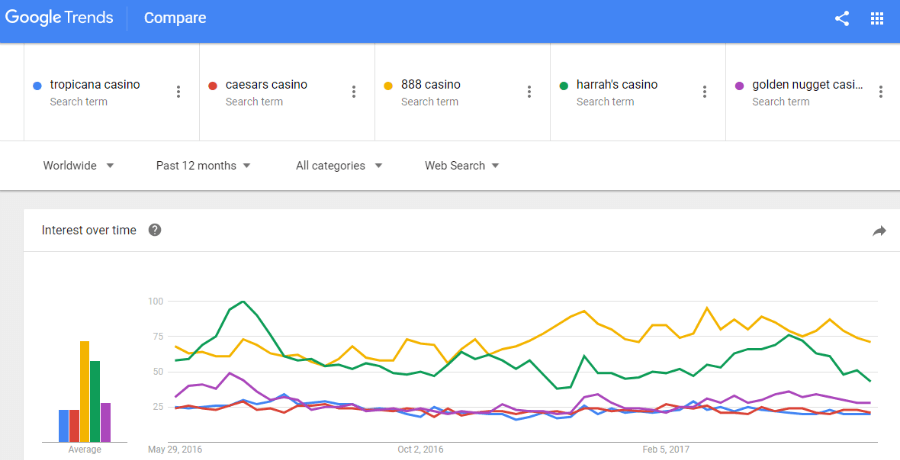900x460 pixels.
Task: Open tropicana casino three-dot options menu
Action: pyautogui.click(x=178, y=92)
